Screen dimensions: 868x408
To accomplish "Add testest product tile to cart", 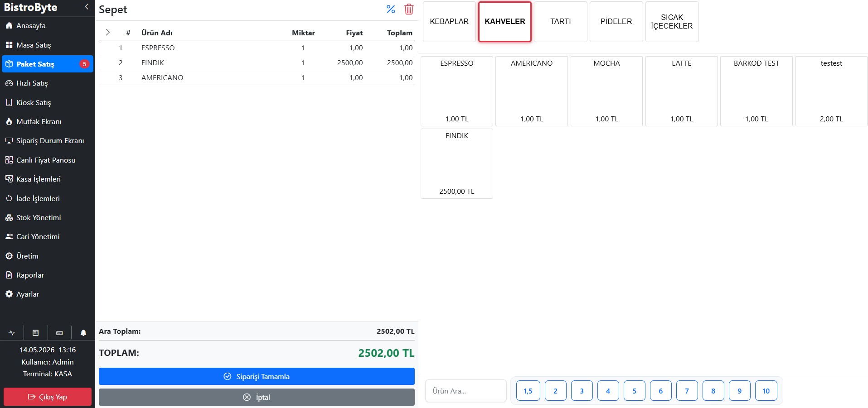I will click(831, 91).
